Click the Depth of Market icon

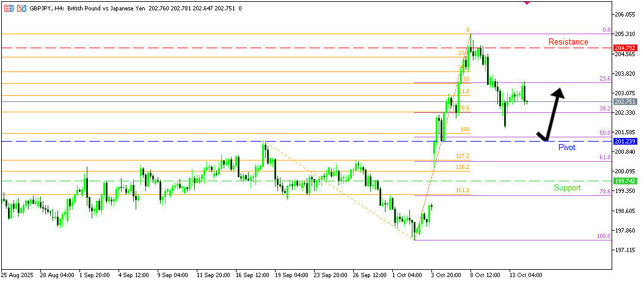coord(21,8)
